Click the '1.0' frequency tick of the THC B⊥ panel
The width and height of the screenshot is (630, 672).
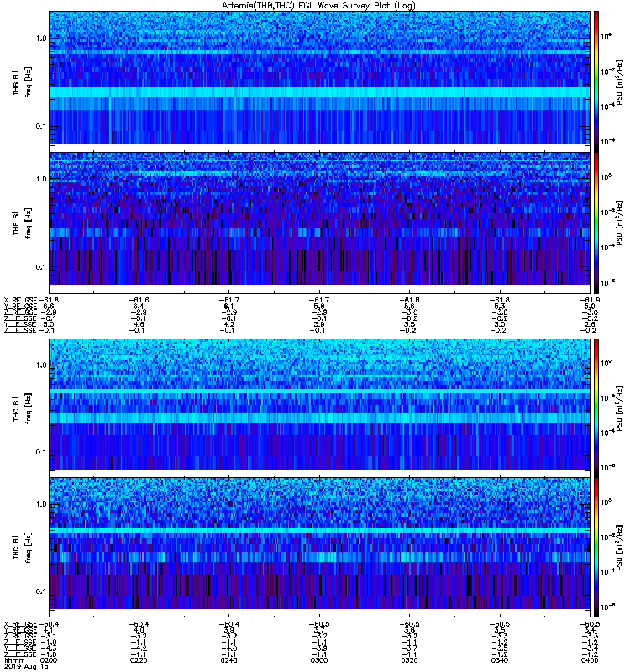pyautogui.click(x=41, y=365)
